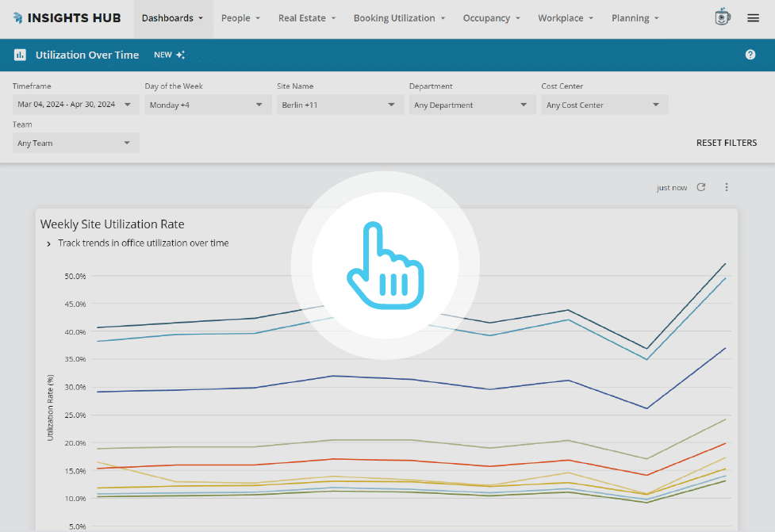The height and width of the screenshot is (532, 775).
Task: Open the Planning menu
Action: click(x=635, y=17)
